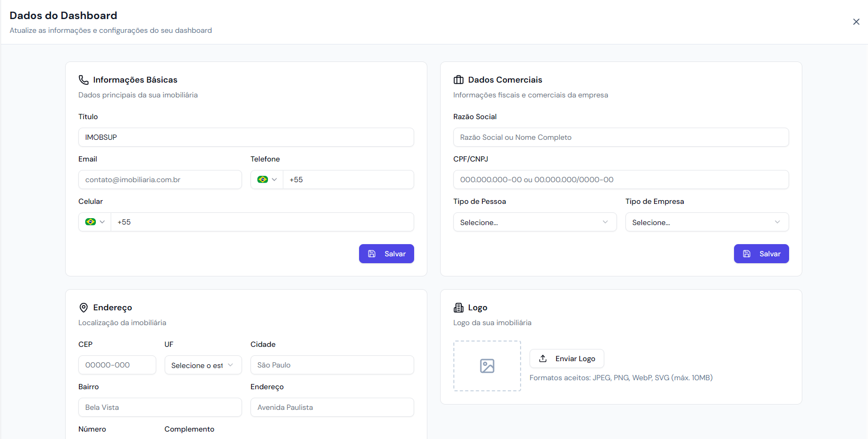The image size is (868, 439).
Task: Click the image placeholder in logo dropzone
Action: pyautogui.click(x=487, y=366)
